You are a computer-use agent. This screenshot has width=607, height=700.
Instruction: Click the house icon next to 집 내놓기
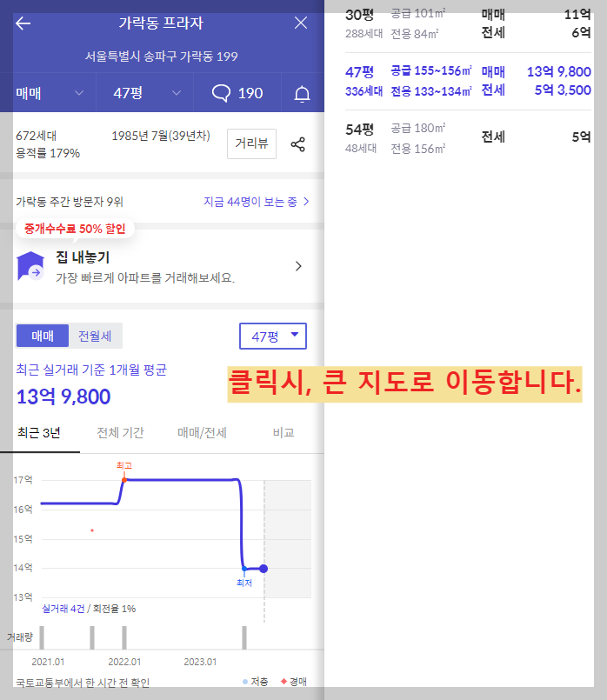click(x=30, y=266)
